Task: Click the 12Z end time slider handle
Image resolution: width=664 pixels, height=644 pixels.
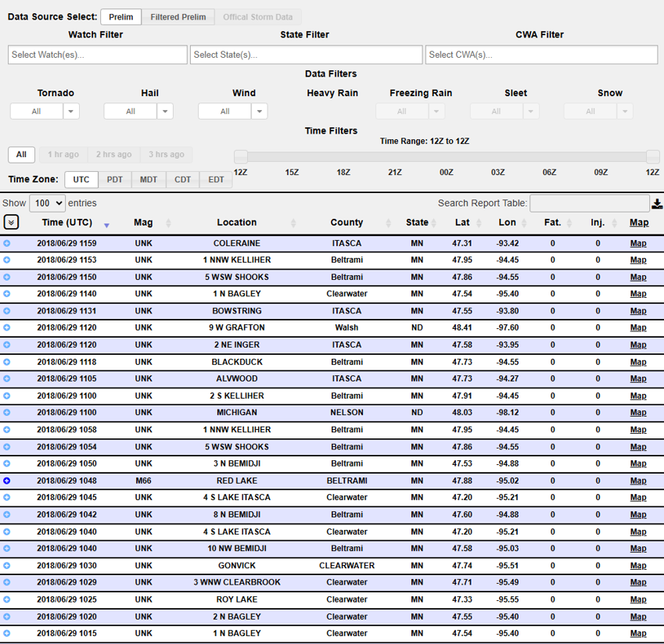Action: click(x=652, y=156)
